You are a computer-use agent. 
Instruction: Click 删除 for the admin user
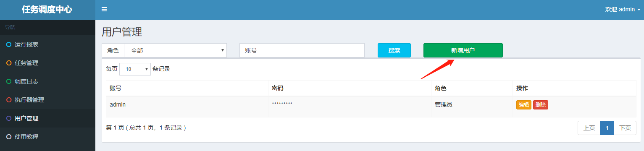point(541,105)
